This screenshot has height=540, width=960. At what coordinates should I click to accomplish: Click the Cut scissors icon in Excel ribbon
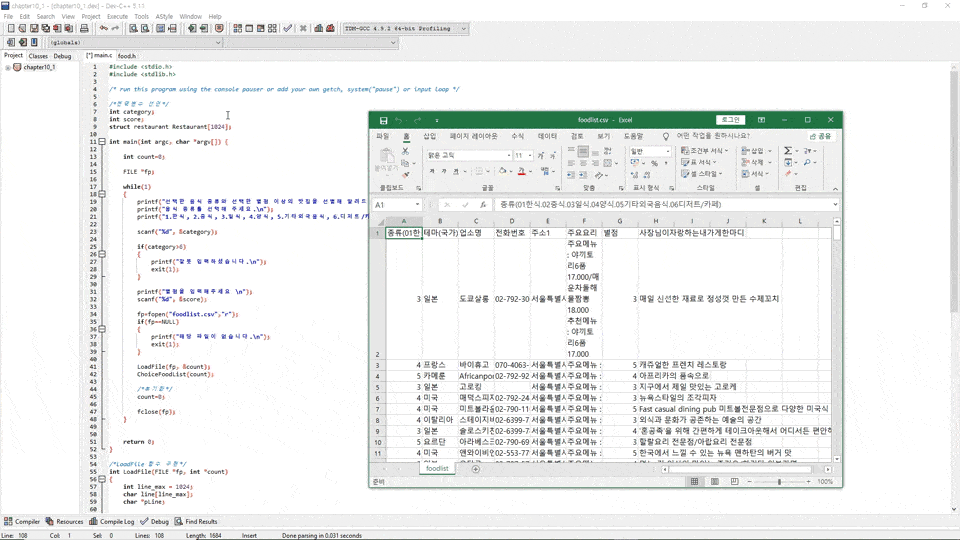point(405,151)
